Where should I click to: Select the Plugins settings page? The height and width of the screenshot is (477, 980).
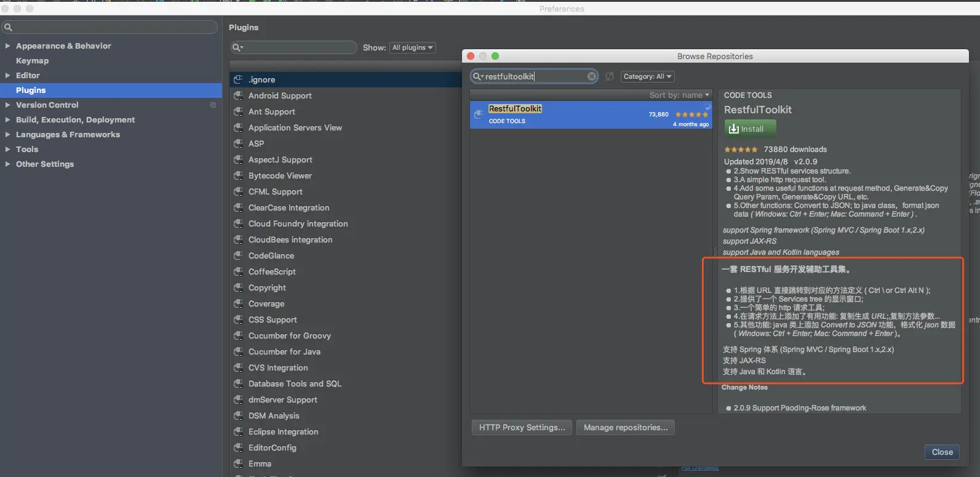point(111,90)
